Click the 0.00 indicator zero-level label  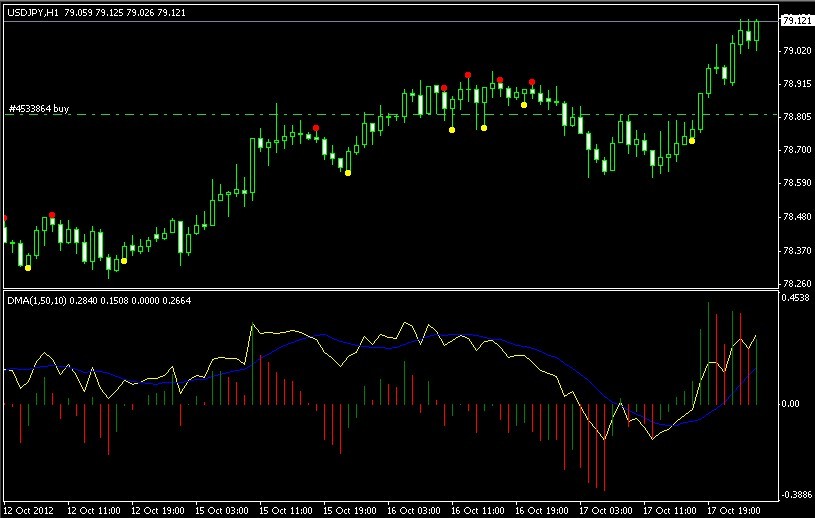(791, 404)
